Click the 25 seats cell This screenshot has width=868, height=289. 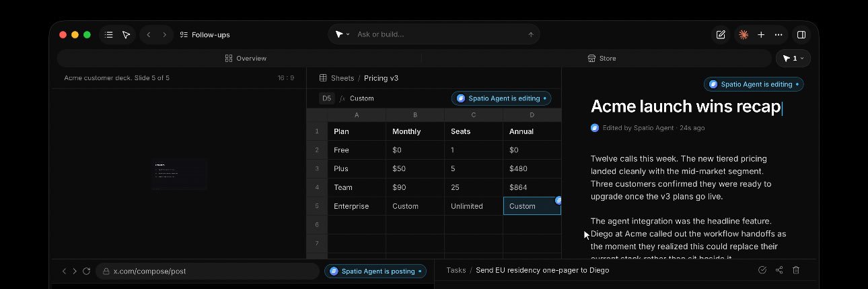point(474,187)
